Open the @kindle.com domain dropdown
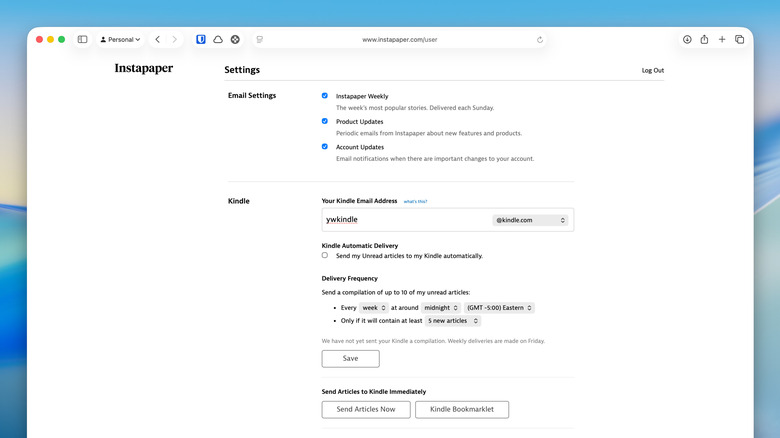 (x=530, y=220)
